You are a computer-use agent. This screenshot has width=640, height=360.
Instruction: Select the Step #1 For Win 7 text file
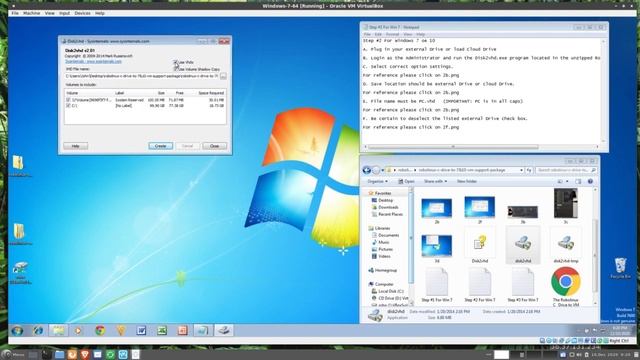pos(437,285)
